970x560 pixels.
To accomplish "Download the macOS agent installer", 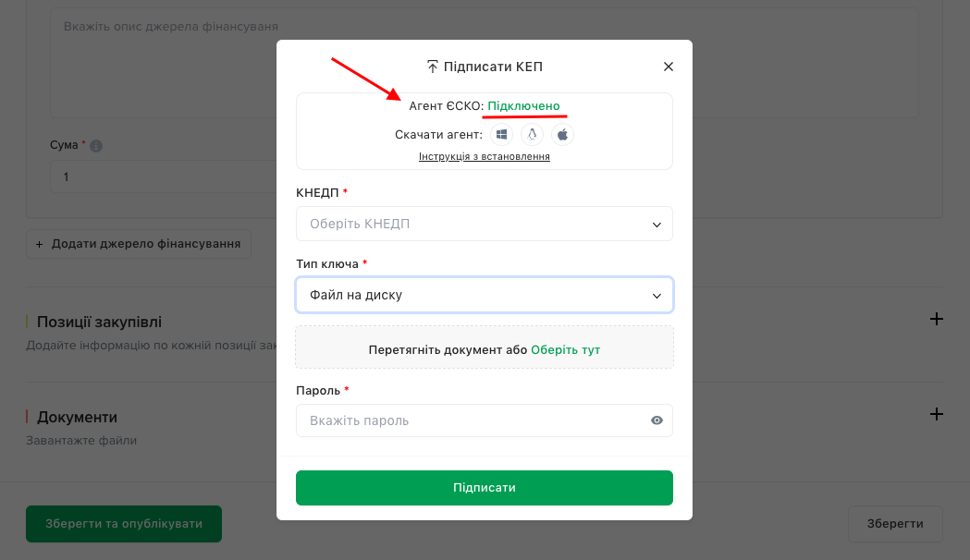I will point(562,134).
